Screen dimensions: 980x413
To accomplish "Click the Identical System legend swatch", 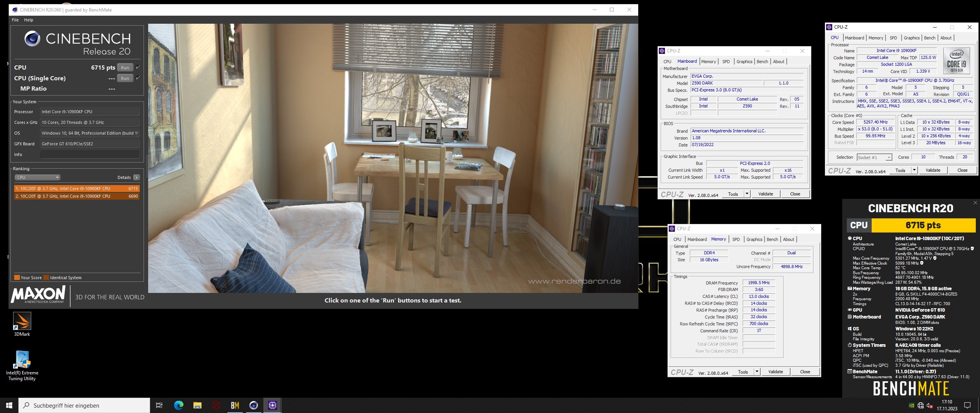I will pos(46,278).
